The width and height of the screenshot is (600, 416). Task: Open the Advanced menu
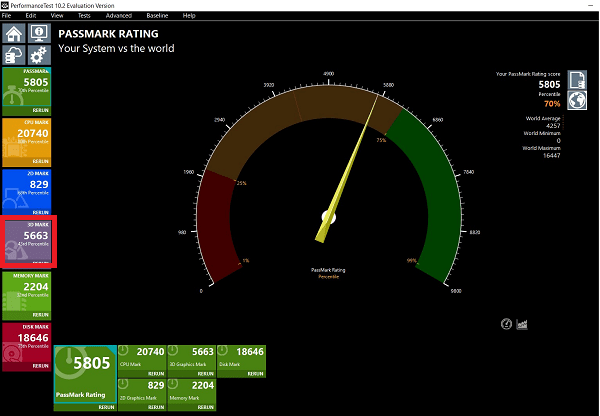[x=119, y=16]
